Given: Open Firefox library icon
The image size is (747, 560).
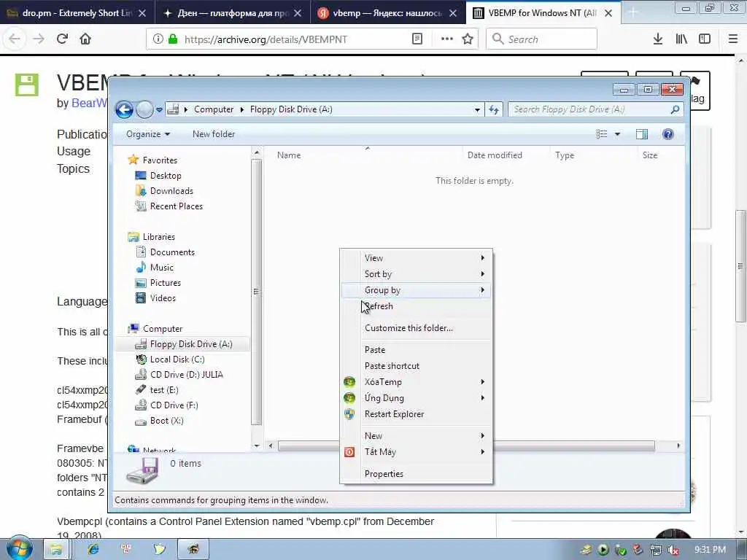Looking at the screenshot, I should click(x=681, y=39).
